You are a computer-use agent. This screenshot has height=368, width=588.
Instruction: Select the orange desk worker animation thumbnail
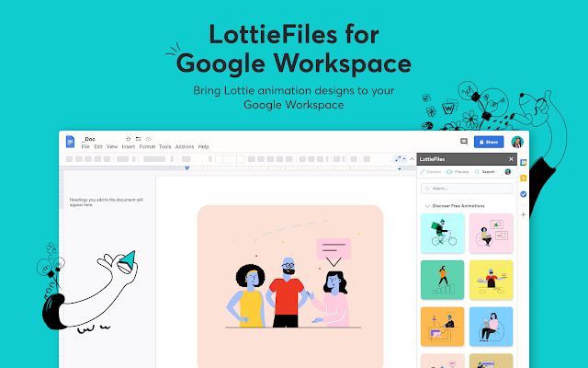tap(443, 327)
